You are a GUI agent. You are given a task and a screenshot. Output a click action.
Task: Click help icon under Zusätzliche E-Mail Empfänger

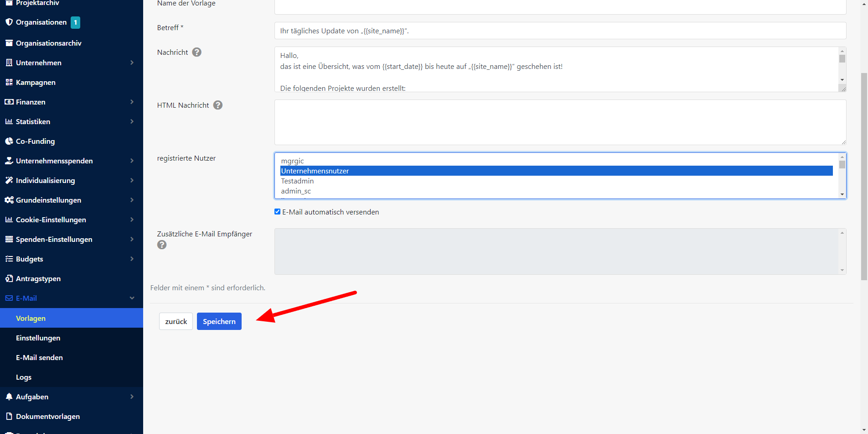(x=162, y=245)
